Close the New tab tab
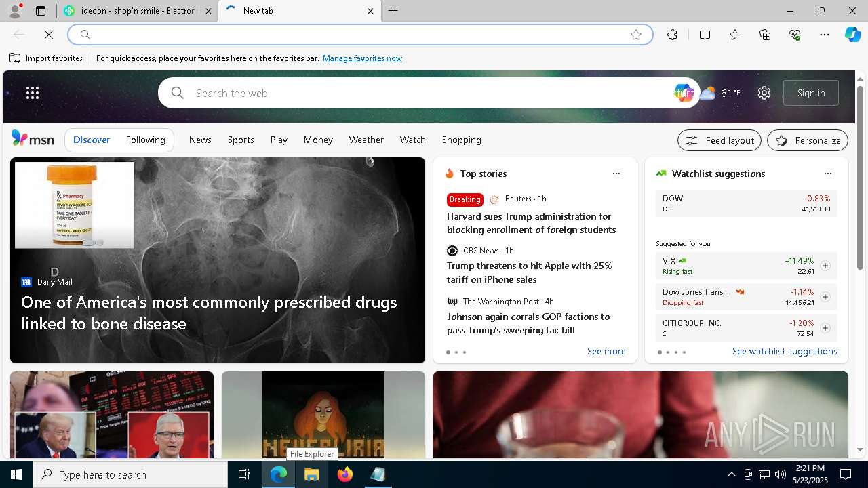This screenshot has height=488, width=868. tap(370, 11)
